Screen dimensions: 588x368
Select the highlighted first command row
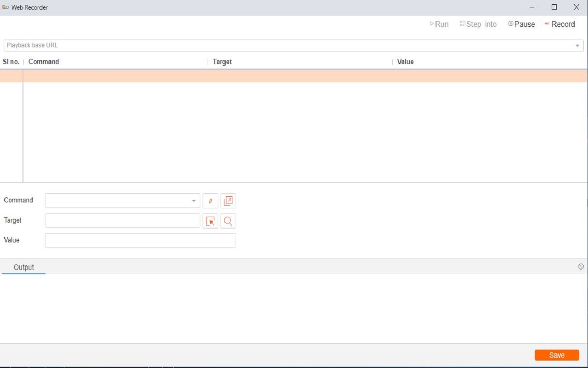point(294,76)
